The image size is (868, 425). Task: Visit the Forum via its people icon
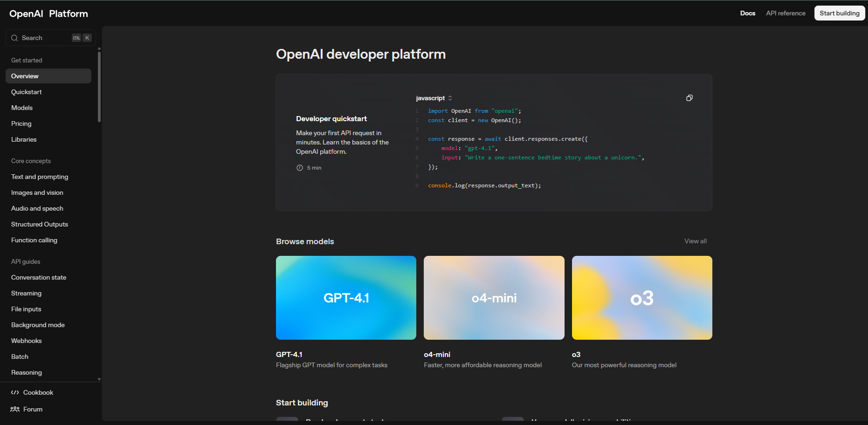click(x=15, y=409)
